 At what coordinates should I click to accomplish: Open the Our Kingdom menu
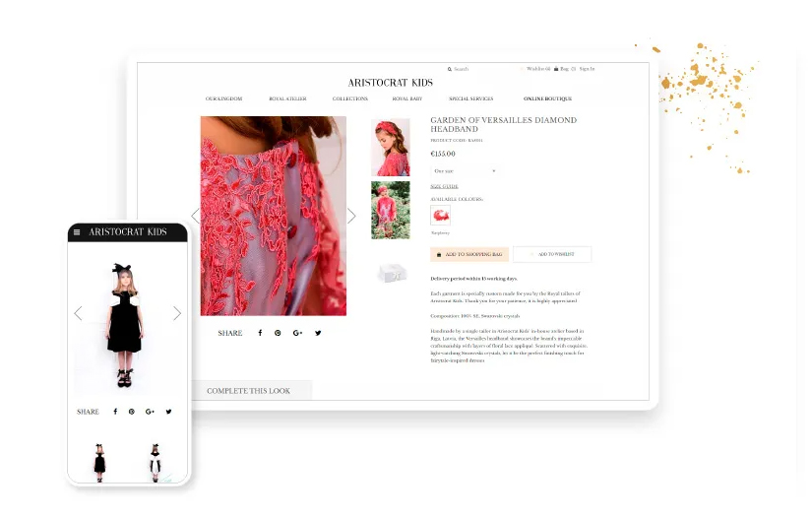point(223,98)
